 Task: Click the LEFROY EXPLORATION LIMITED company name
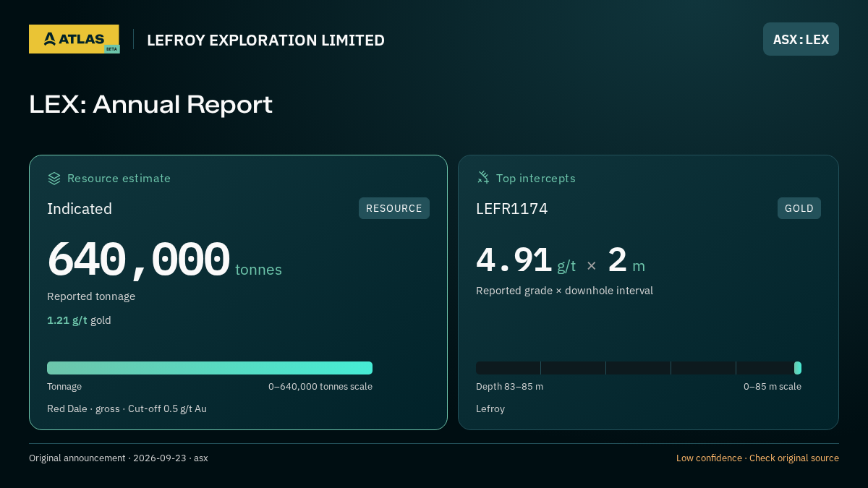coord(265,40)
